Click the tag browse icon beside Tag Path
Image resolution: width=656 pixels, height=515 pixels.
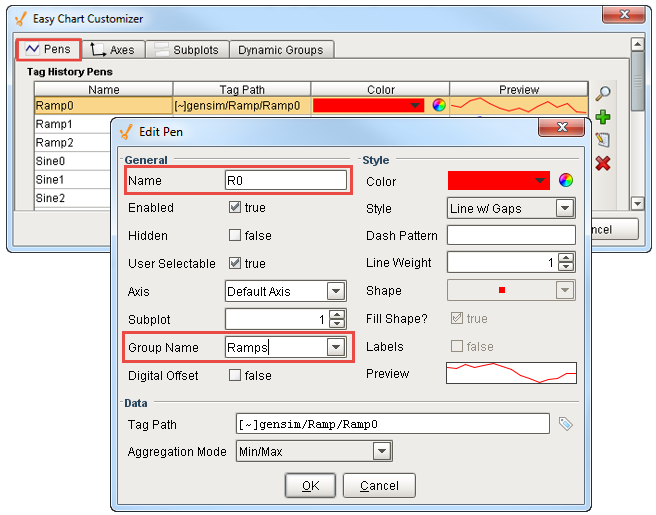pyautogui.click(x=566, y=424)
